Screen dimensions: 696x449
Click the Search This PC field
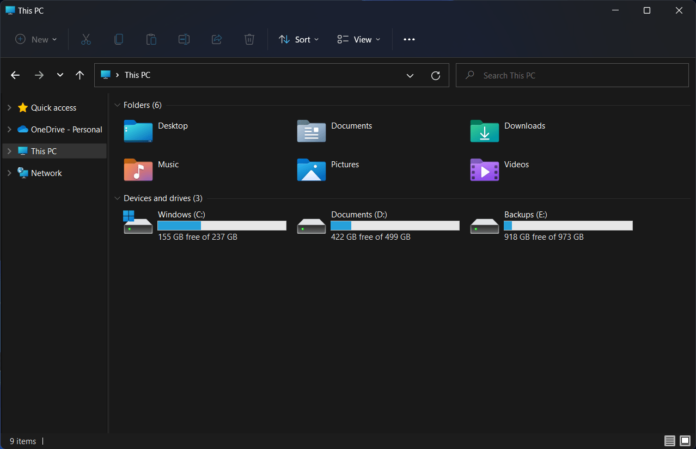[572, 75]
